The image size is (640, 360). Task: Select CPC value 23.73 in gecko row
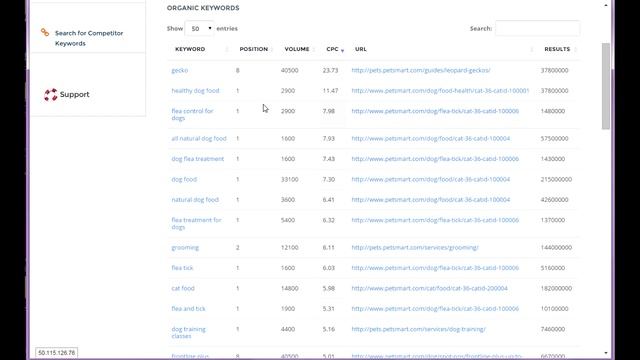pyautogui.click(x=330, y=70)
